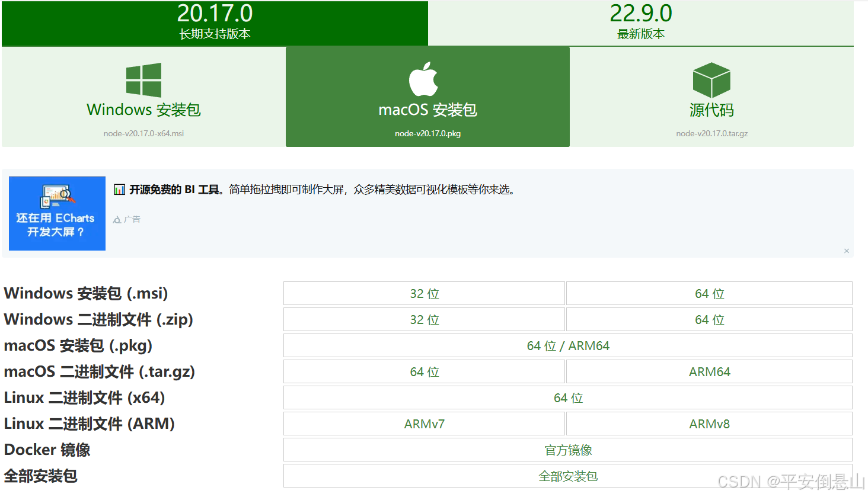Switch to the 20.17.0 长期支持版本 tab
This screenshot has height=497, width=868.
215,23
